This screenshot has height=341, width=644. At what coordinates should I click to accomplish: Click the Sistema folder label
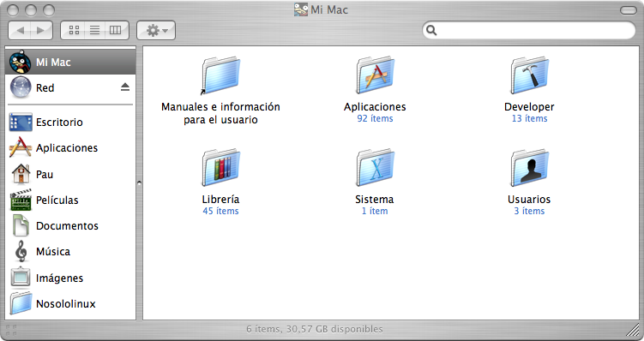pos(375,200)
